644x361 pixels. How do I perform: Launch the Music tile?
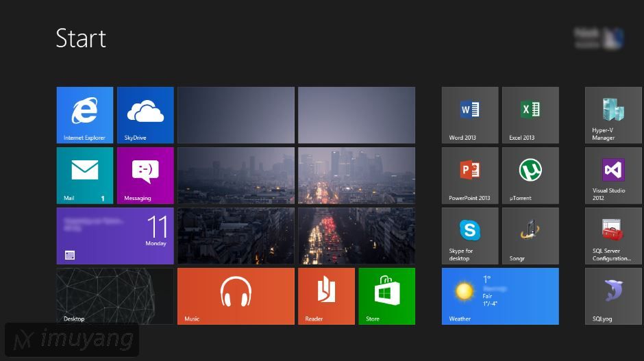click(236, 296)
